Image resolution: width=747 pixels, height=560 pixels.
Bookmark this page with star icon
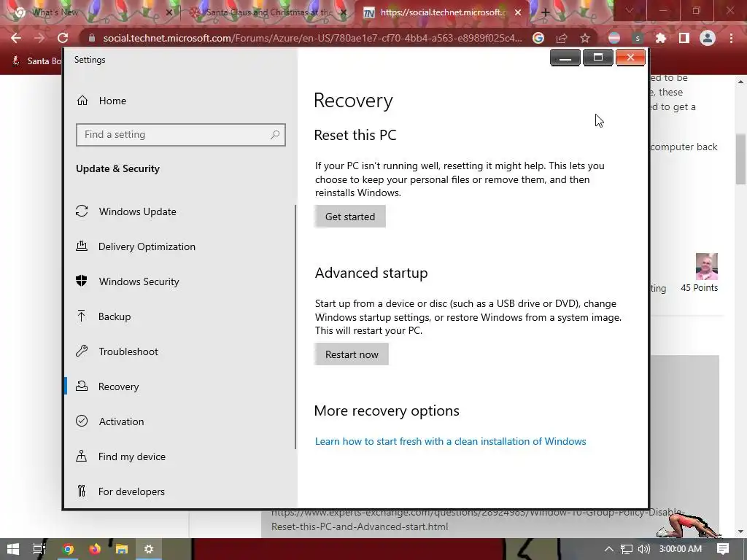coord(585,38)
